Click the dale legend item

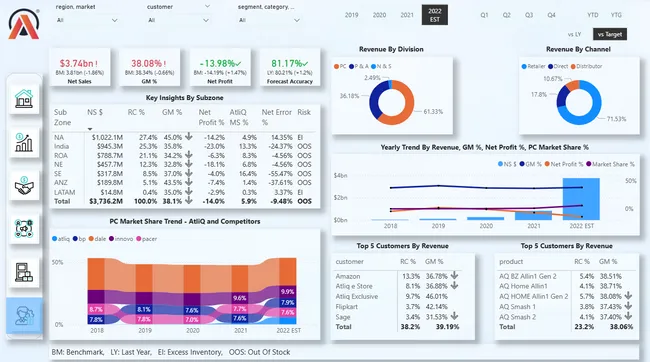pyautogui.click(x=97, y=239)
